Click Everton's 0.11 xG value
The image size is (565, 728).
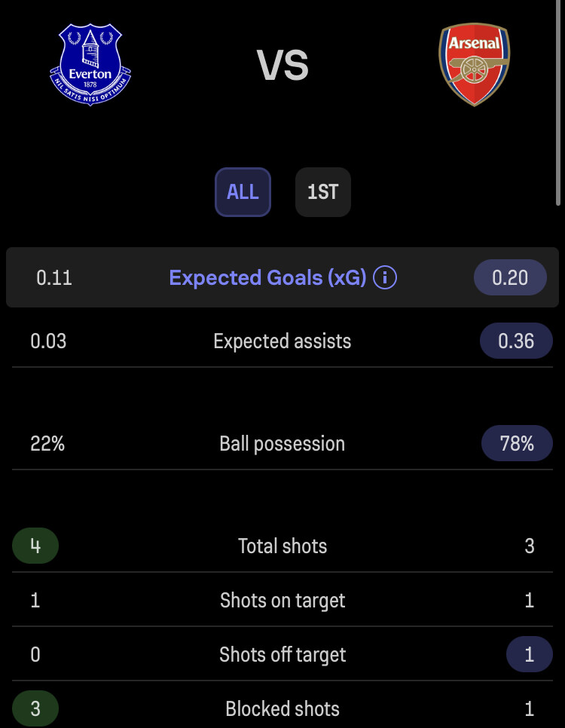pos(54,277)
